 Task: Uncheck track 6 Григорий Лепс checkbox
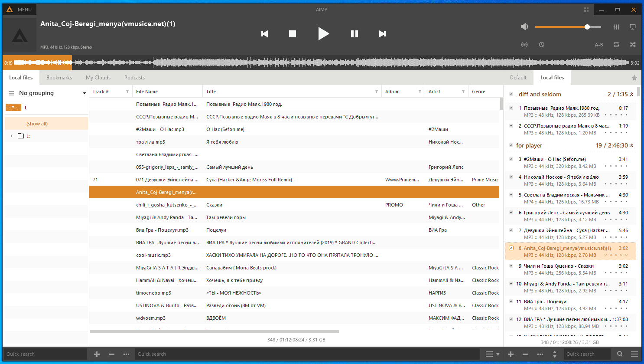pyautogui.click(x=511, y=213)
